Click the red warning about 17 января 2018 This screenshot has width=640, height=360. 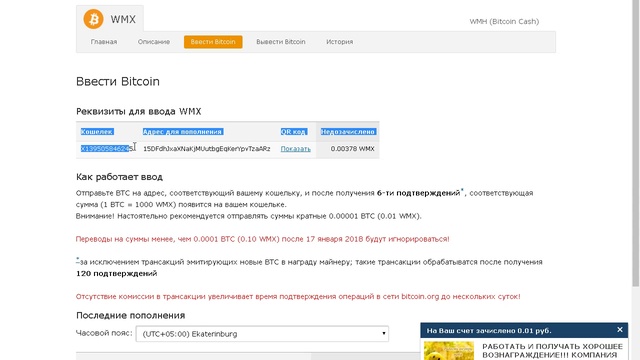coord(262,239)
